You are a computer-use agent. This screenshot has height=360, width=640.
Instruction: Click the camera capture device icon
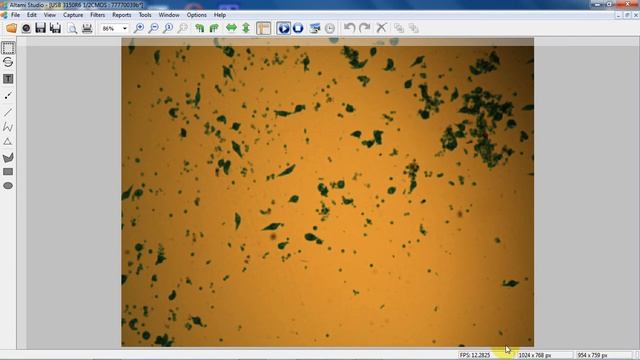[26, 28]
